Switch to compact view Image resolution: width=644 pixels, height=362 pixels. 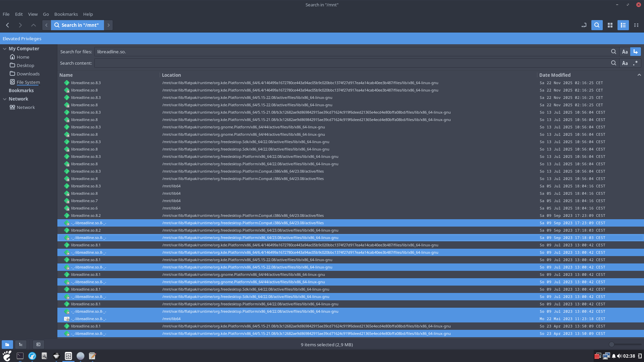point(636,25)
